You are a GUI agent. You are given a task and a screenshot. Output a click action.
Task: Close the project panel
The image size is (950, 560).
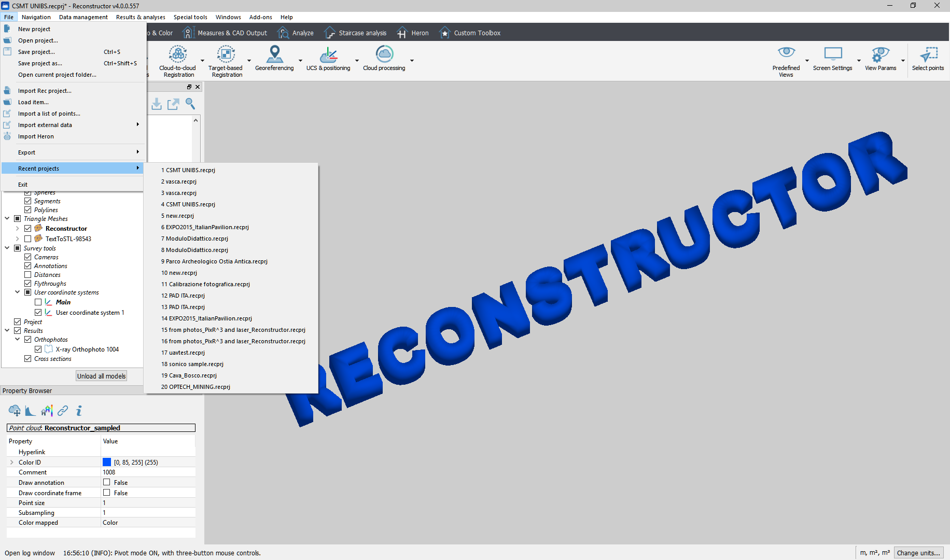[198, 87]
